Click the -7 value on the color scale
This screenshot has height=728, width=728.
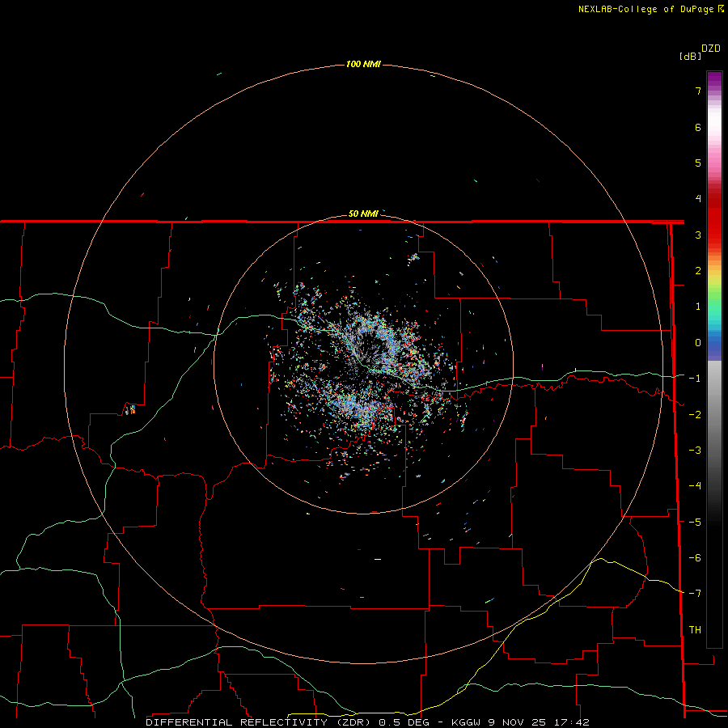pyautogui.click(x=695, y=594)
